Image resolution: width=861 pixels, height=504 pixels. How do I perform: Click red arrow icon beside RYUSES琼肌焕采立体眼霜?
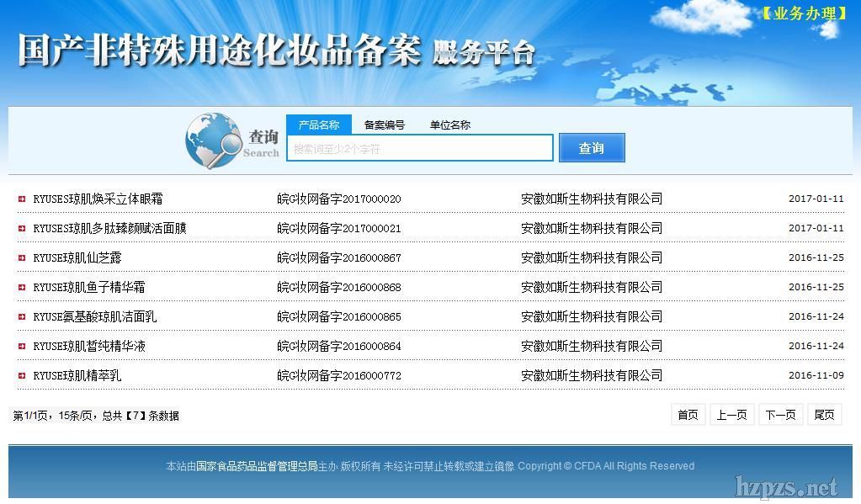[x=22, y=199]
